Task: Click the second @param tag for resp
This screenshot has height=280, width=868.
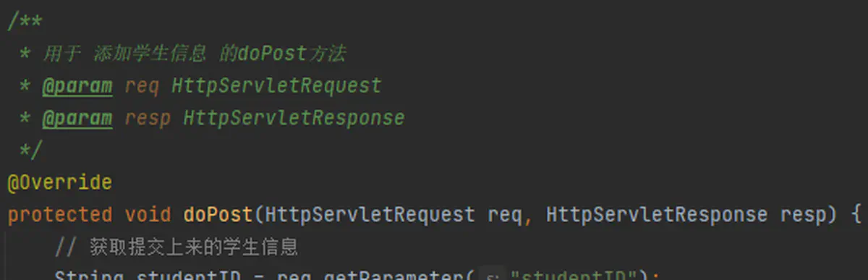Action: tap(77, 118)
